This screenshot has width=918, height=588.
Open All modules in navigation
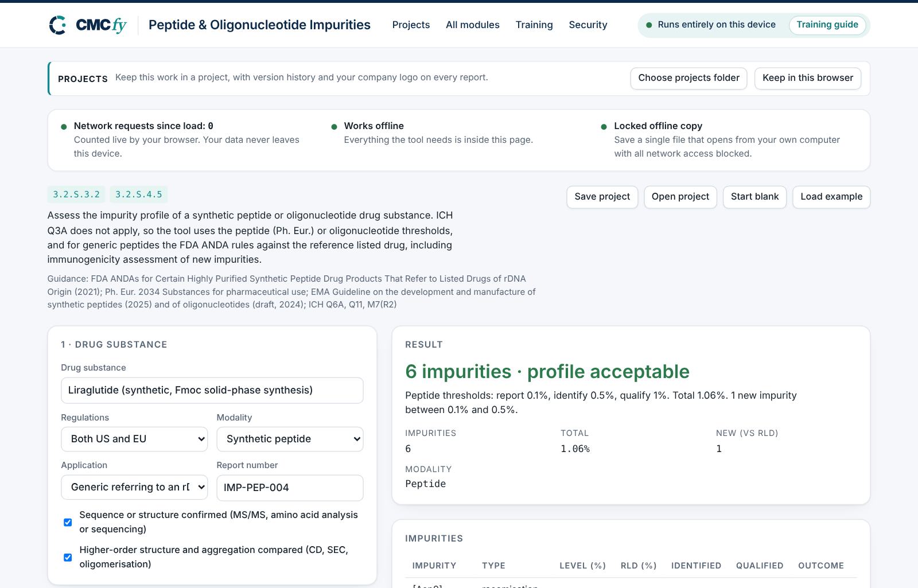coord(473,25)
